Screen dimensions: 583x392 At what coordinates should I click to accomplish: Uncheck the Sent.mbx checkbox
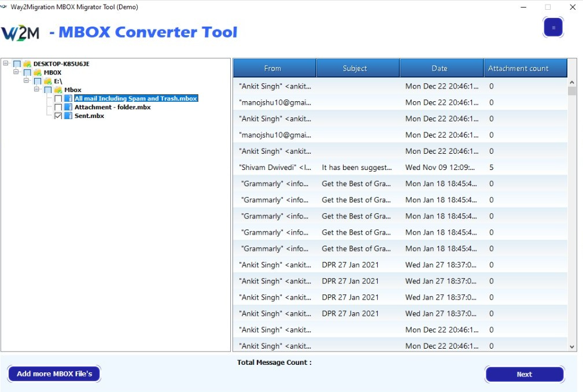click(x=58, y=116)
